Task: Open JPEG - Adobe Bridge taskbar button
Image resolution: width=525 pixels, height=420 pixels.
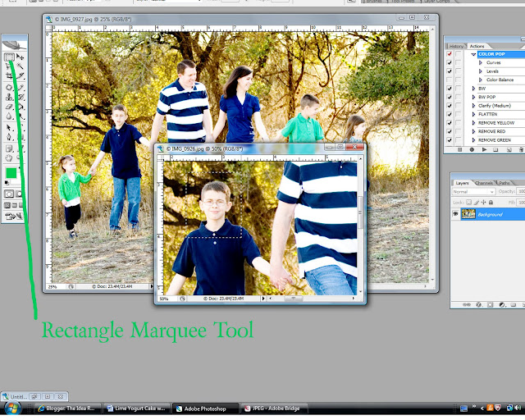Action: [x=276, y=409]
